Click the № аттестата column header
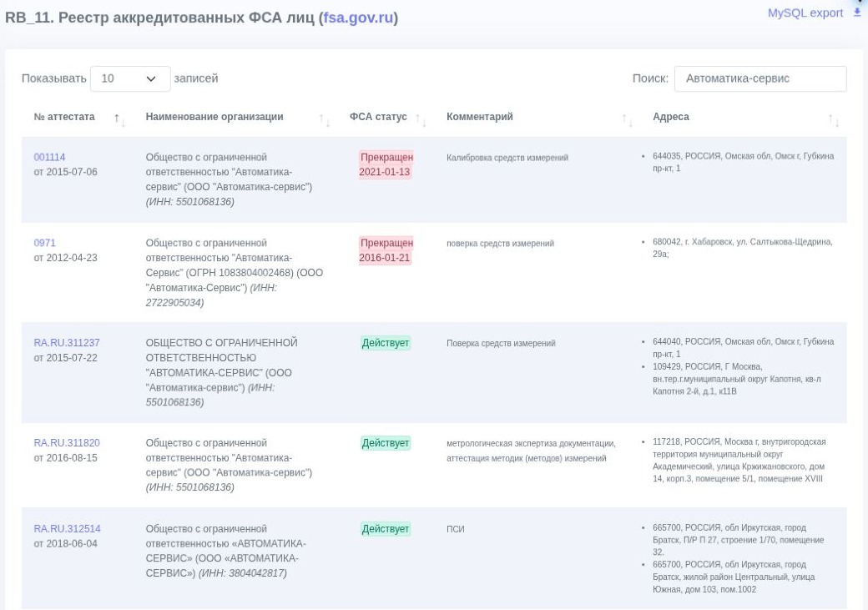 click(64, 117)
